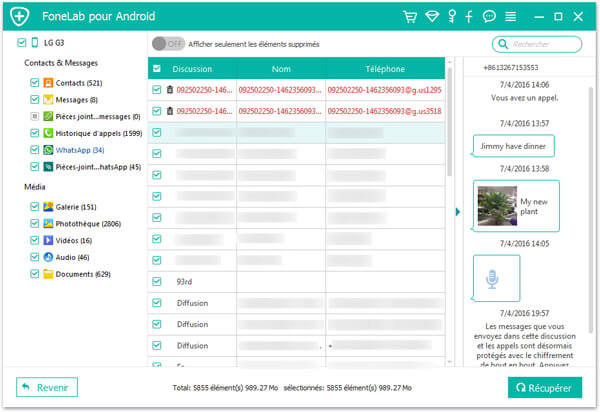Sort by Téléphone column header

pyautogui.click(x=385, y=69)
